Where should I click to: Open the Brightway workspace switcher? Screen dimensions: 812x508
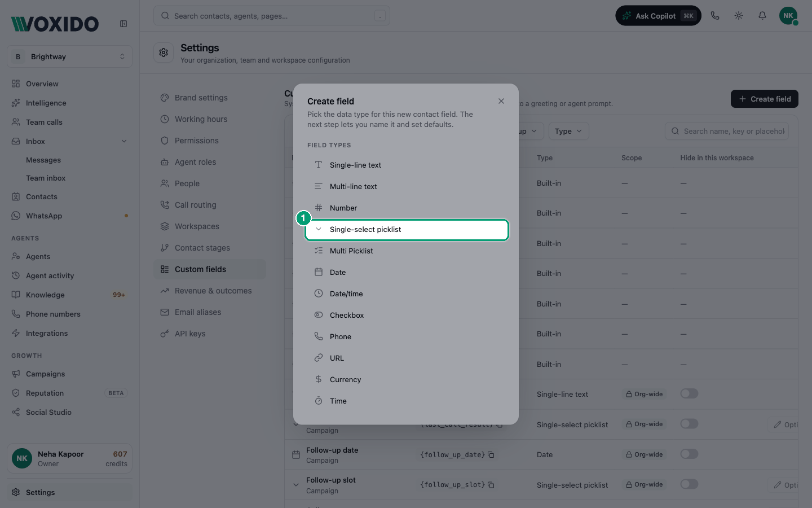click(x=70, y=56)
